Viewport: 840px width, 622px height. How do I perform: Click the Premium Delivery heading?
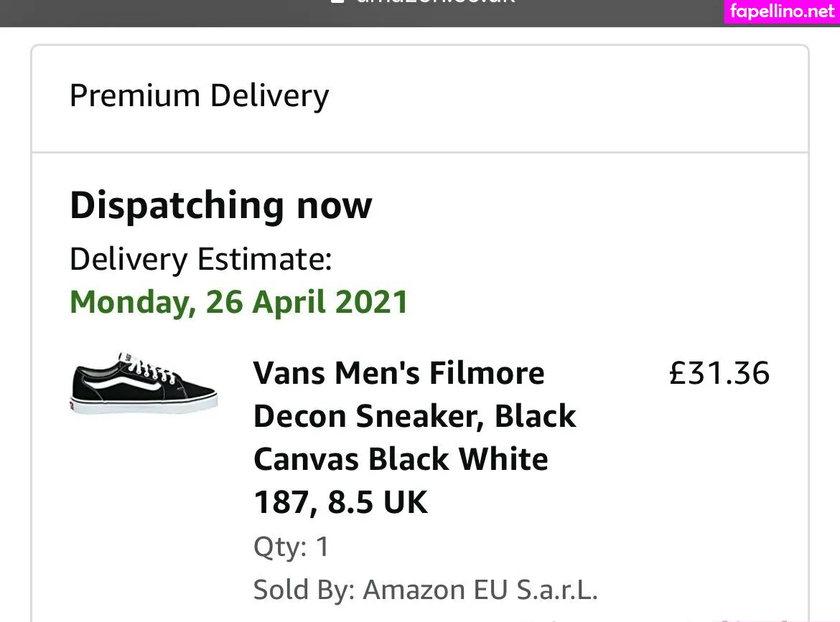(x=199, y=96)
